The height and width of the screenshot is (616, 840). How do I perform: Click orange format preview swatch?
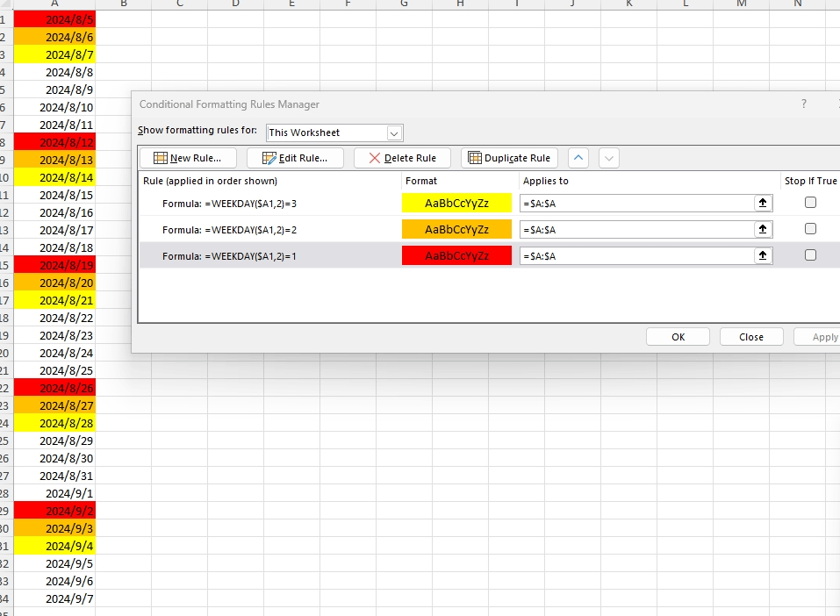click(x=456, y=229)
